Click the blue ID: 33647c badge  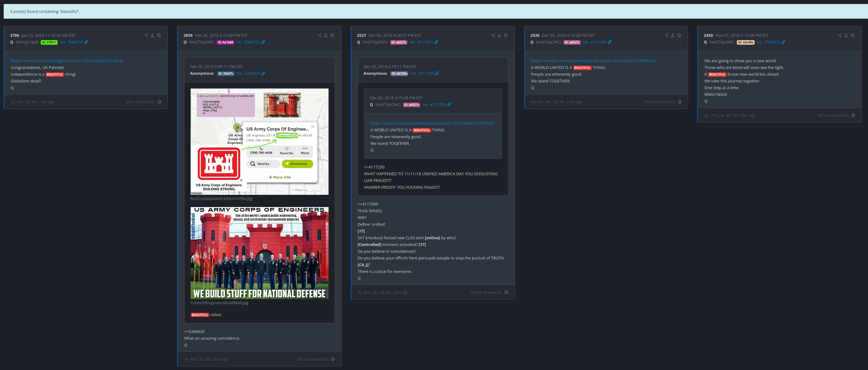225,74
